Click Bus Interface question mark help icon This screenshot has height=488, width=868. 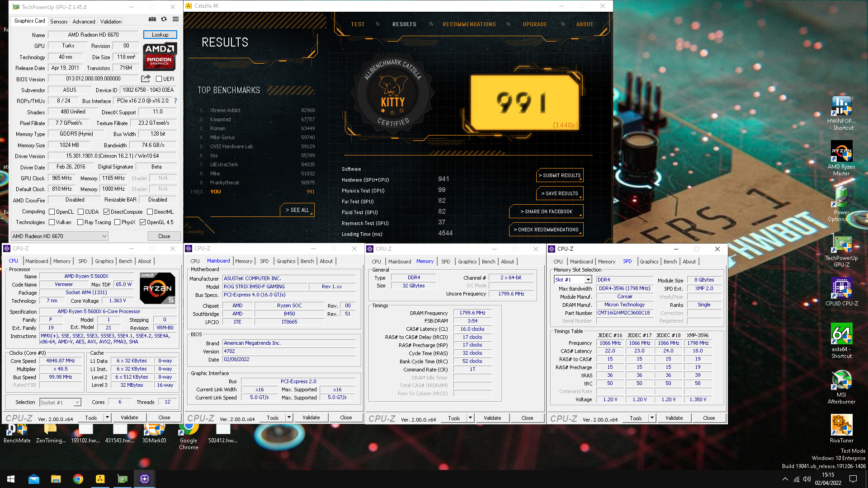tap(175, 101)
